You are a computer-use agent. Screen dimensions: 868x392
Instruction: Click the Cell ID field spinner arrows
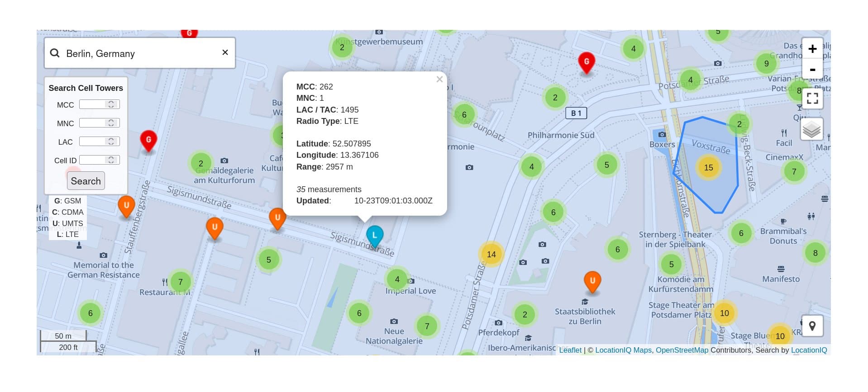click(111, 160)
